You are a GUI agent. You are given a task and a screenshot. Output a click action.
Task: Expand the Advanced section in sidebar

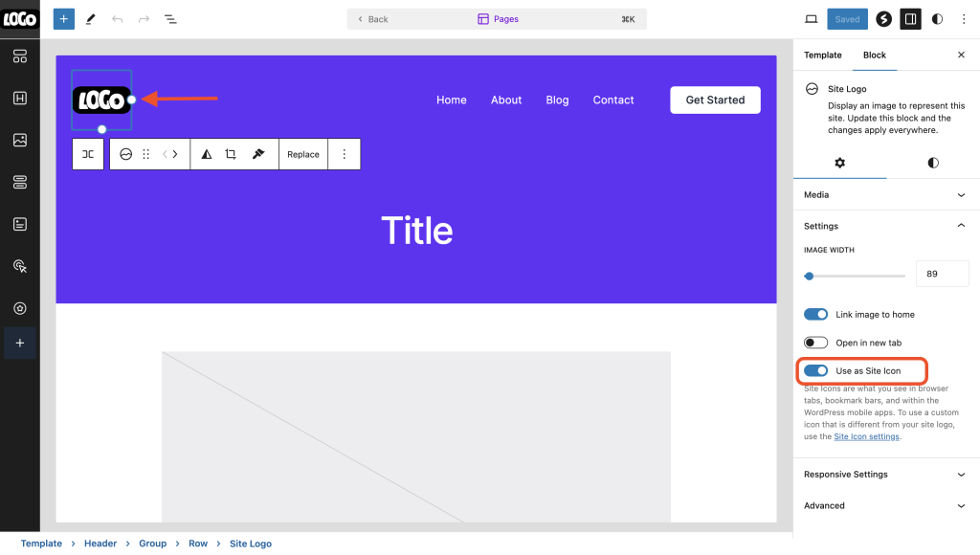885,505
